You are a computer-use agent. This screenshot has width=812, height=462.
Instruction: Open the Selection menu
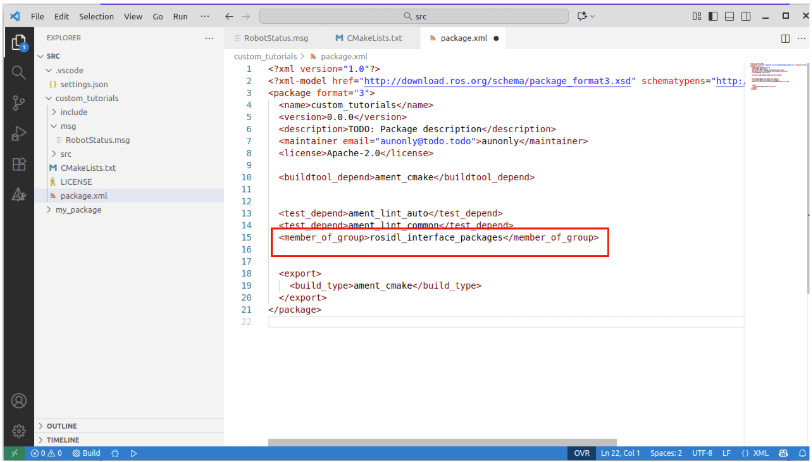tap(96, 17)
